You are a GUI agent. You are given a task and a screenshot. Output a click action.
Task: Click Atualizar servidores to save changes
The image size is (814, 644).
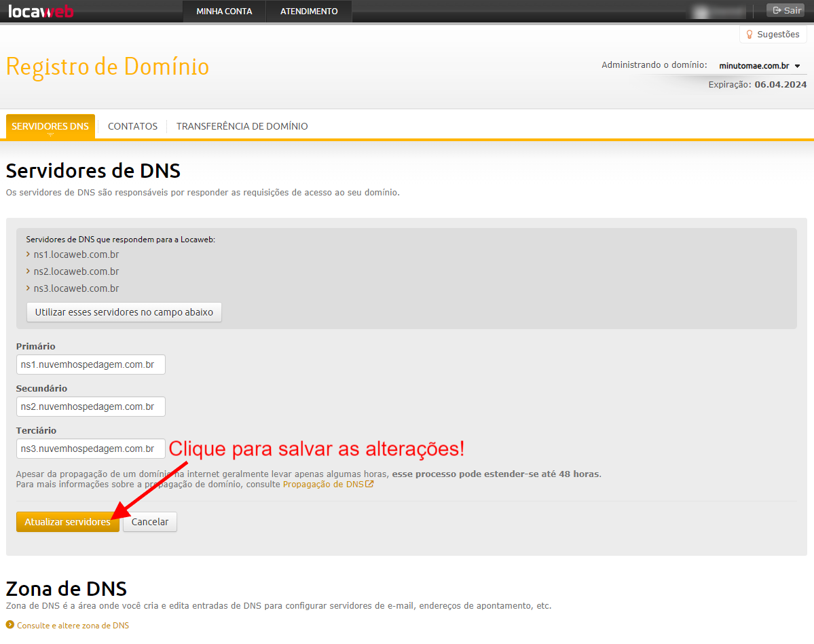67,522
